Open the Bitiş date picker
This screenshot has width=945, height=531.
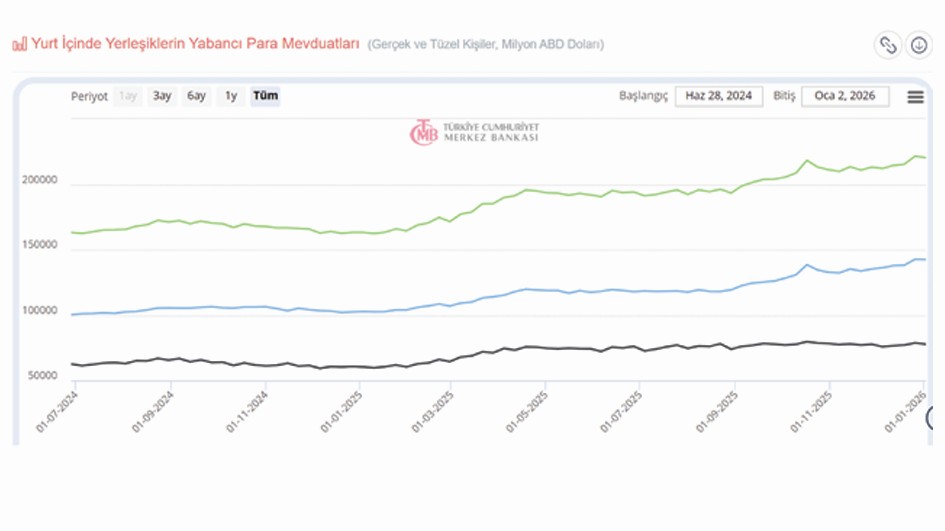coord(845,96)
